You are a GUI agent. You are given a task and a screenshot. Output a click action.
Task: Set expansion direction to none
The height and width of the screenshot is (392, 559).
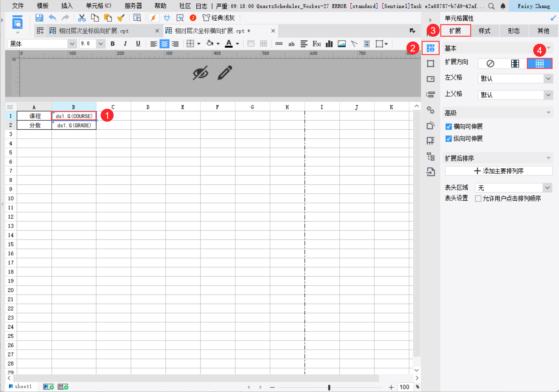[490, 63]
